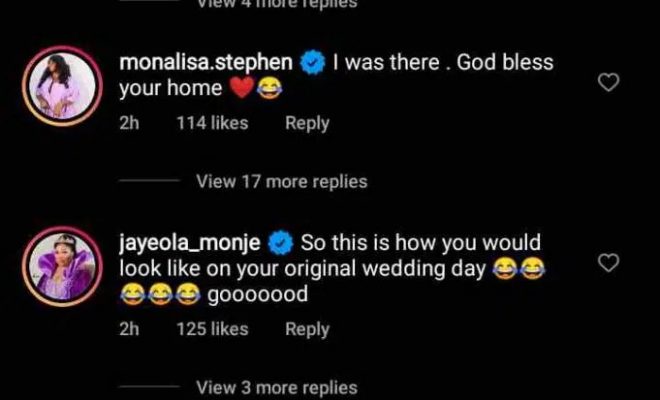Viewport: 660px width, 400px height.
Task: Like monalisa.stephen's comment with heart icon
Action: click(609, 82)
